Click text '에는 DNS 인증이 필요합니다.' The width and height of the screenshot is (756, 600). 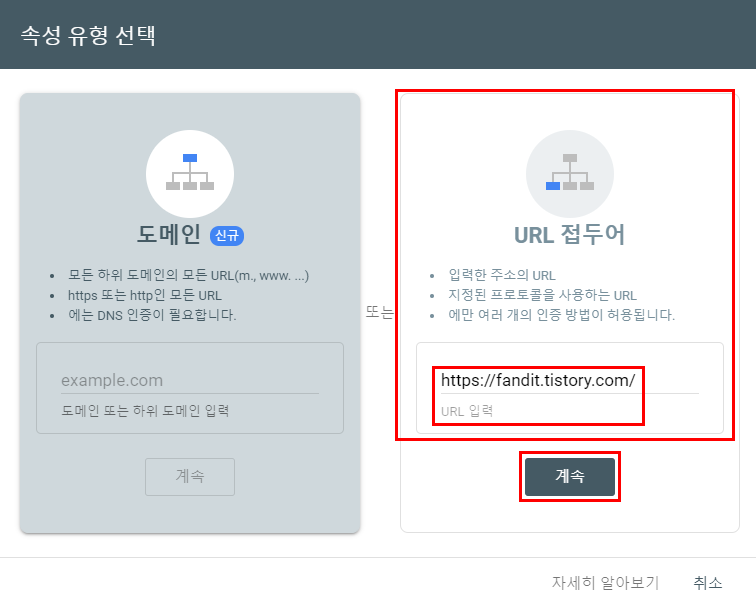tap(152, 315)
